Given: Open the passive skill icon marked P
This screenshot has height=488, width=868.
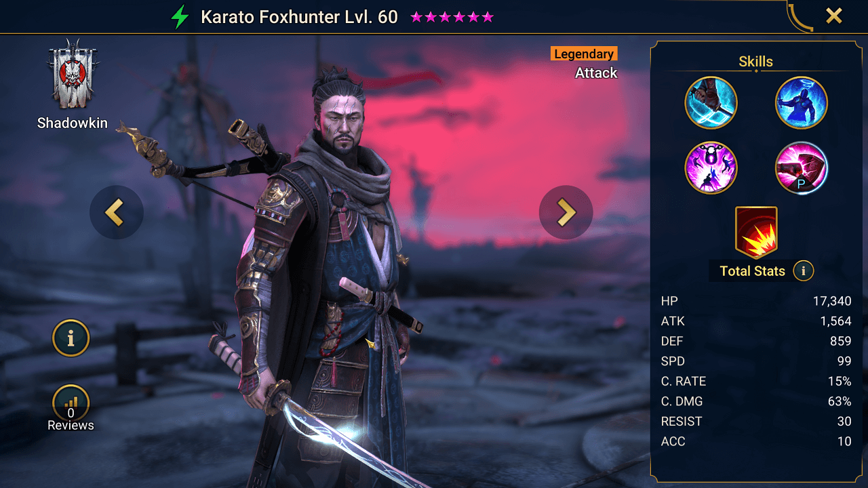Looking at the screenshot, I should click(x=802, y=167).
